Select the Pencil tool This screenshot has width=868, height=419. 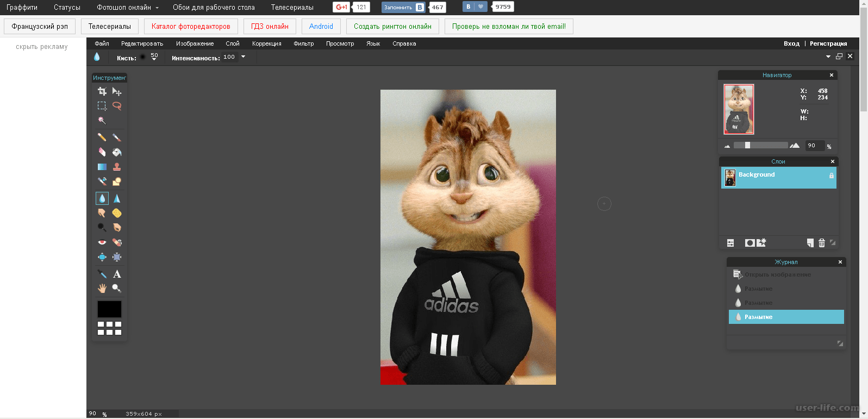pos(102,137)
